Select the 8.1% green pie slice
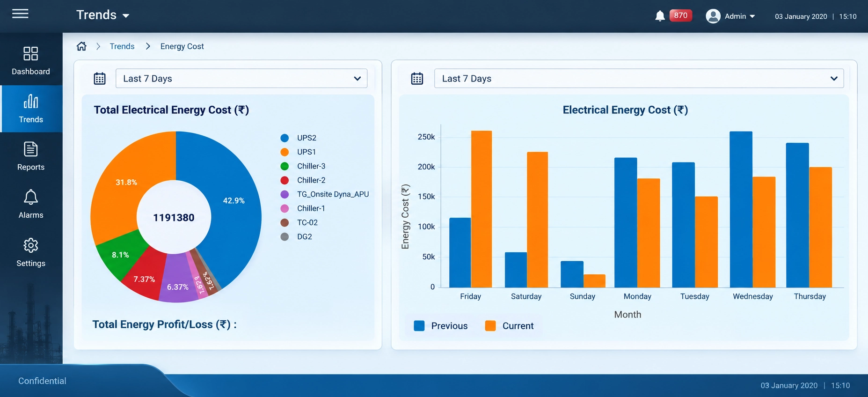The width and height of the screenshot is (868, 397). (x=120, y=255)
